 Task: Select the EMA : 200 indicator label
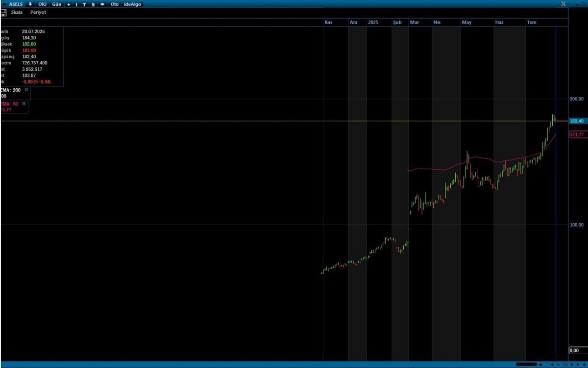click(x=10, y=90)
